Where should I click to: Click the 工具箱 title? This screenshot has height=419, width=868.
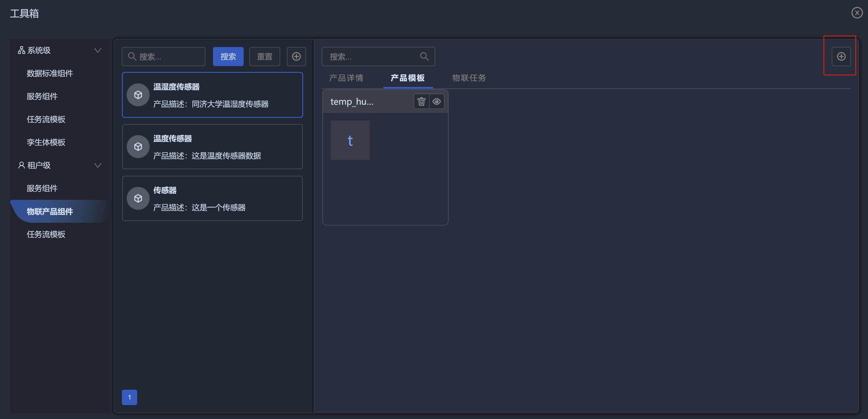click(x=24, y=13)
